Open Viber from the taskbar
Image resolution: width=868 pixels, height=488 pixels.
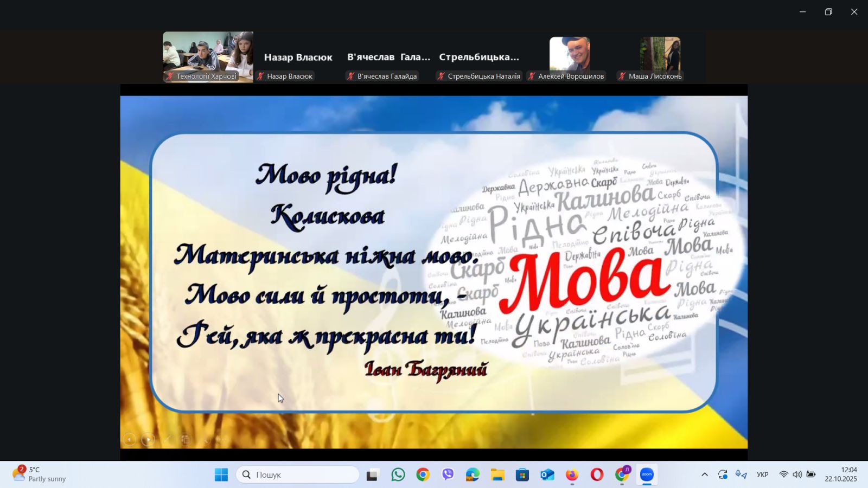pyautogui.click(x=448, y=475)
